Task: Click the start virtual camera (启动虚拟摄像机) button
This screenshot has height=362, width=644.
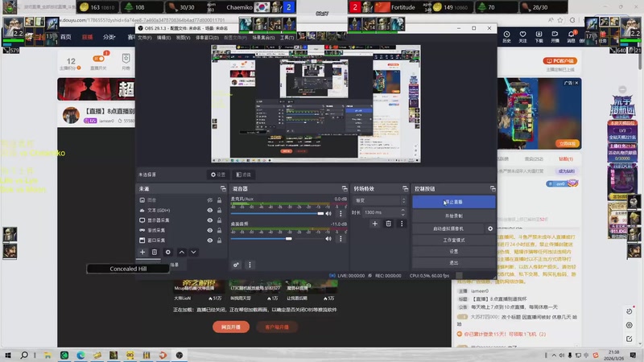Action: pyautogui.click(x=448, y=228)
